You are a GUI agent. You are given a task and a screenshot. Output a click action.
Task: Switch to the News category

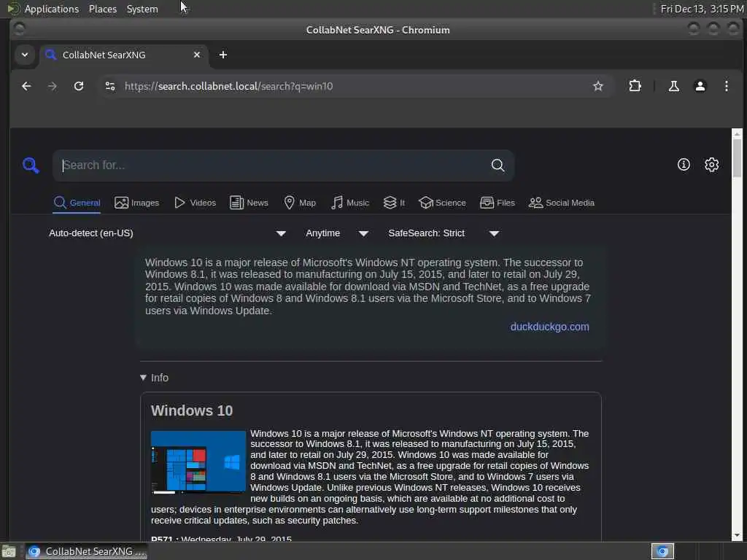[249, 203]
